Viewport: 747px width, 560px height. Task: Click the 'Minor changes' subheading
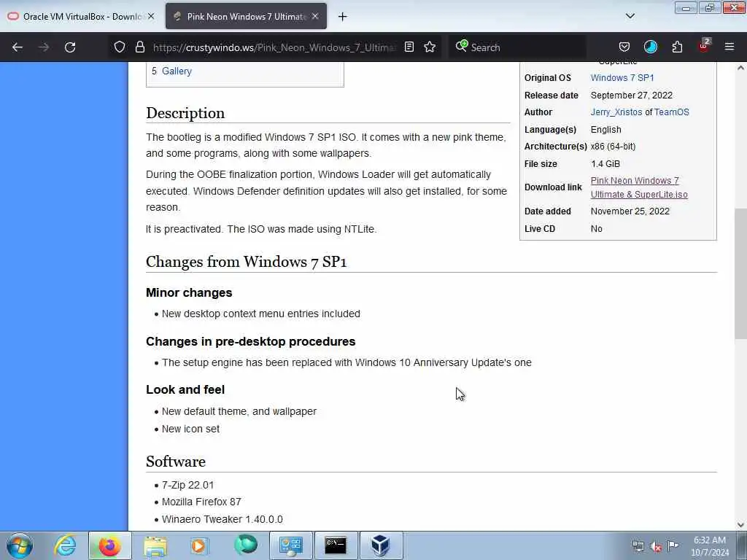[189, 292]
